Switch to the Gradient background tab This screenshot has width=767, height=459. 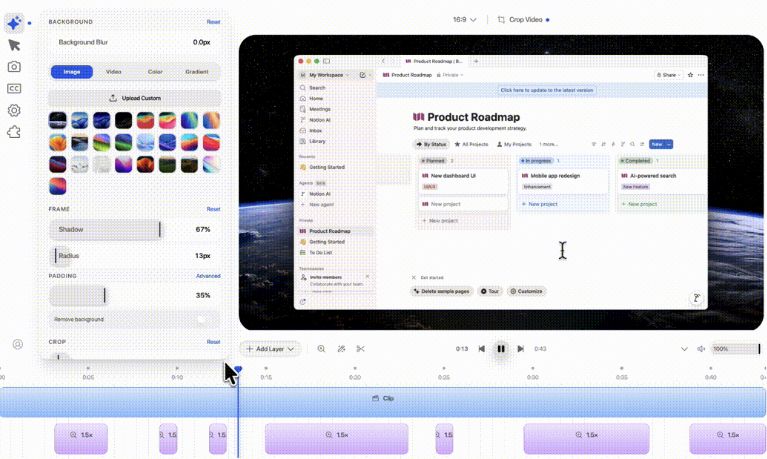pyautogui.click(x=197, y=72)
